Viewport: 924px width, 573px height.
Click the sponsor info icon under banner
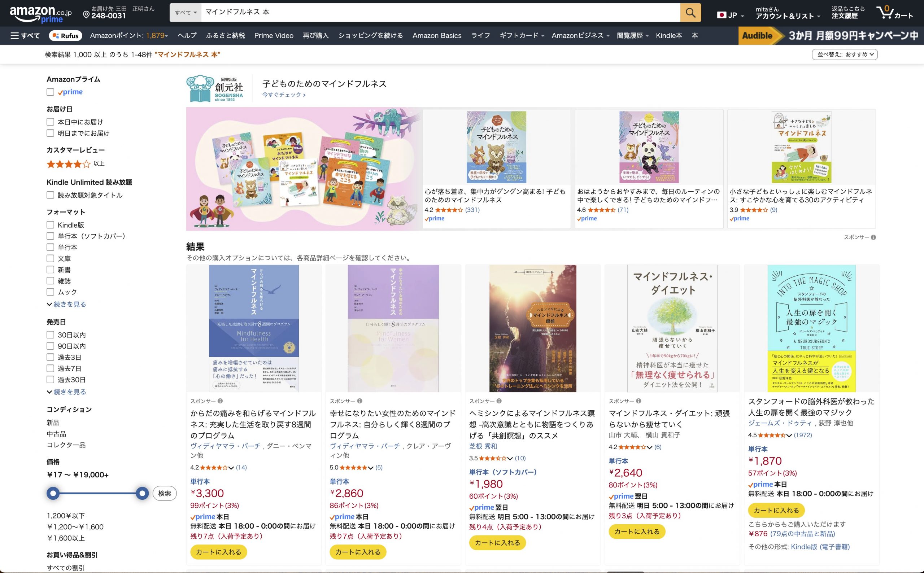click(x=873, y=237)
